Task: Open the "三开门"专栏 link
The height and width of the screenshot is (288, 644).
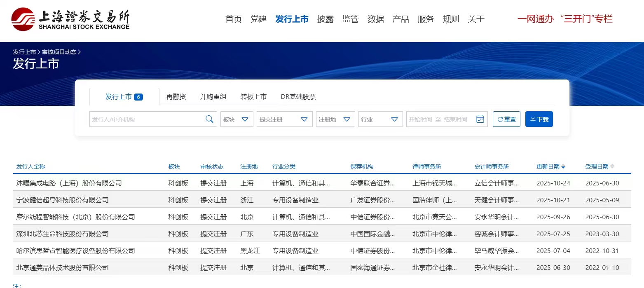Action: click(x=587, y=19)
